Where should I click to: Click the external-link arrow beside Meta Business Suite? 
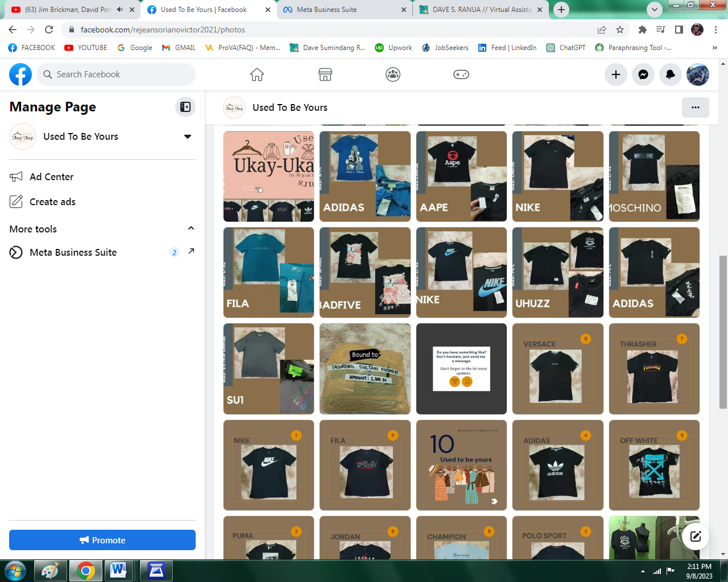tap(191, 251)
